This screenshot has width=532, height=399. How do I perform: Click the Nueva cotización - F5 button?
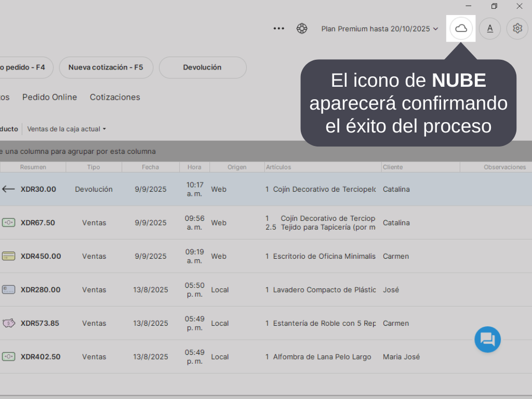[x=106, y=68]
